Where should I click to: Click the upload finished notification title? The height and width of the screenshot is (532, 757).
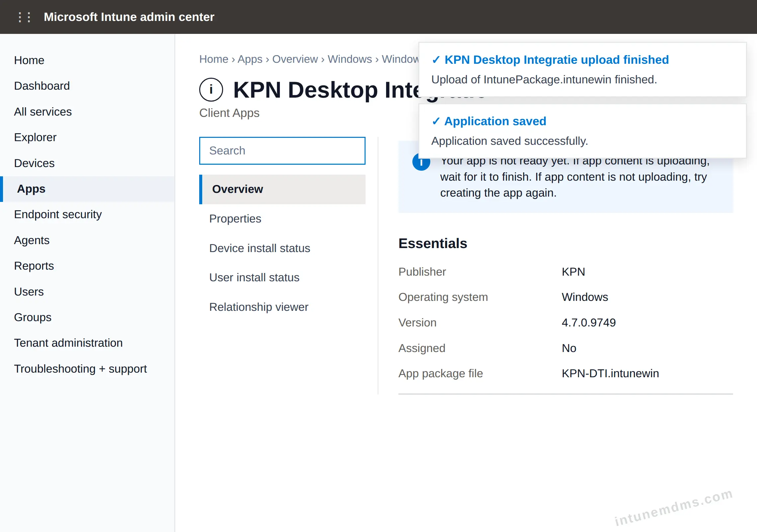pyautogui.click(x=556, y=60)
